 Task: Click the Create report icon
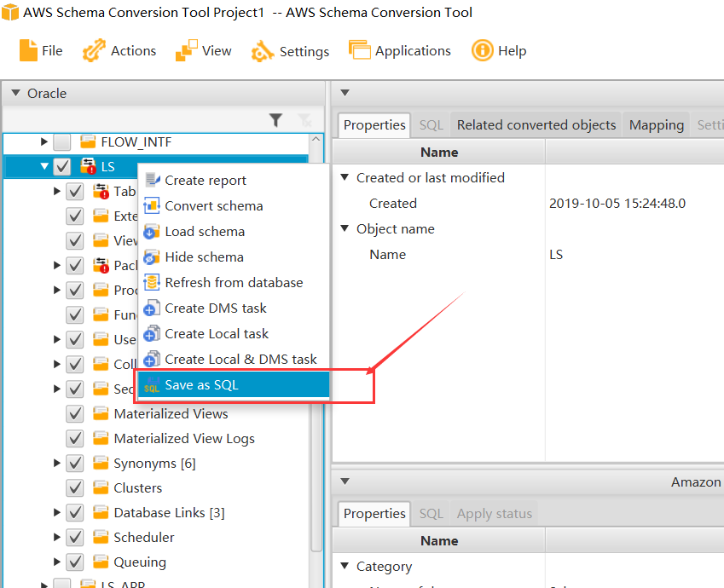(x=153, y=180)
